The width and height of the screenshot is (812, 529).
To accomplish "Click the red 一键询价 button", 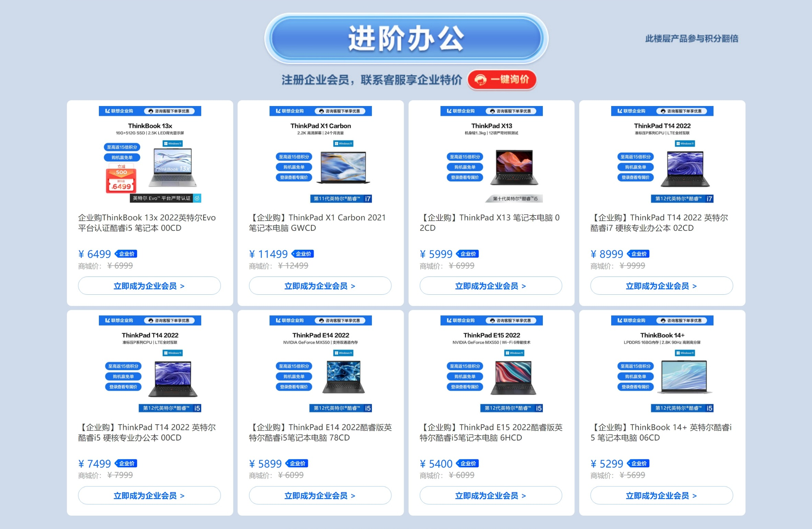I will (502, 80).
